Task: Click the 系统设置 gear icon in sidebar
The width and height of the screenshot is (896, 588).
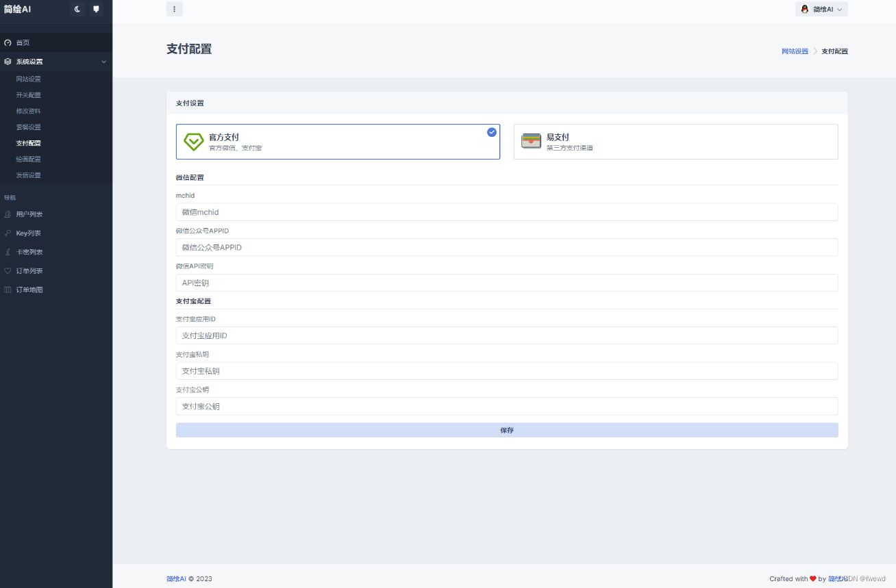Action: (7, 62)
